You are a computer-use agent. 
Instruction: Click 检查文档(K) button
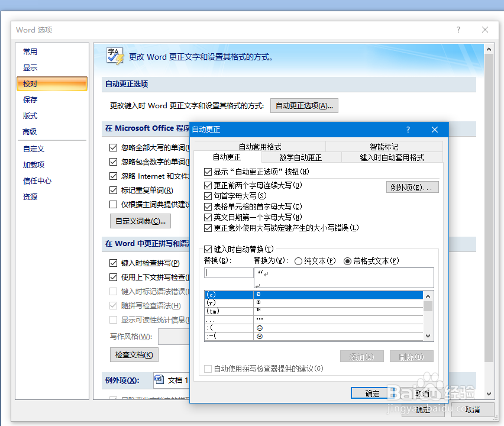click(x=134, y=355)
